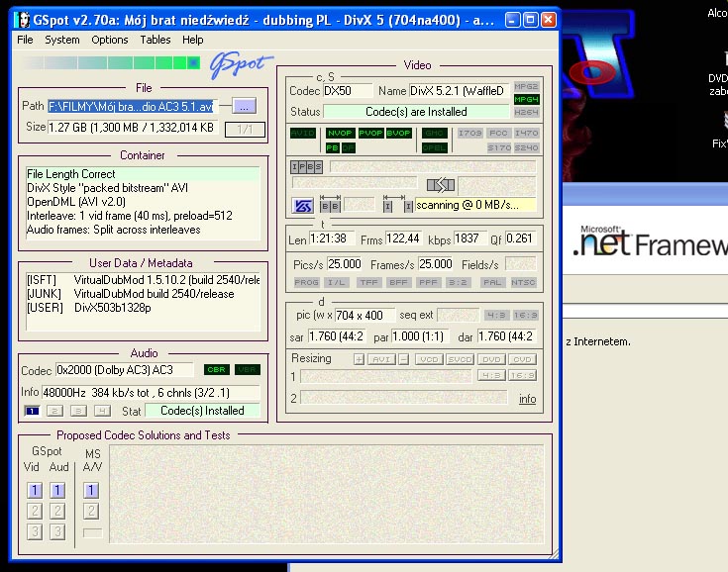Click the QPEL indicator
The height and width of the screenshot is (572, 728).
point(435,148)
